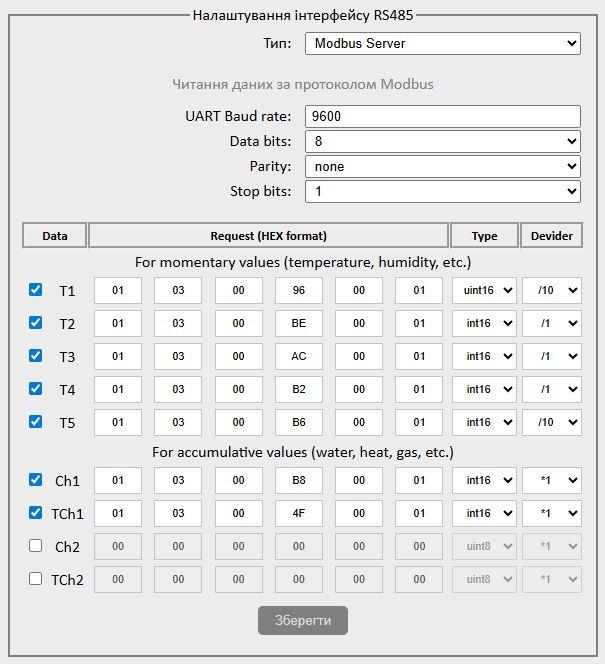Toggle the T3 row checkbox
This screenshot has width=605, height=664.
36,356
